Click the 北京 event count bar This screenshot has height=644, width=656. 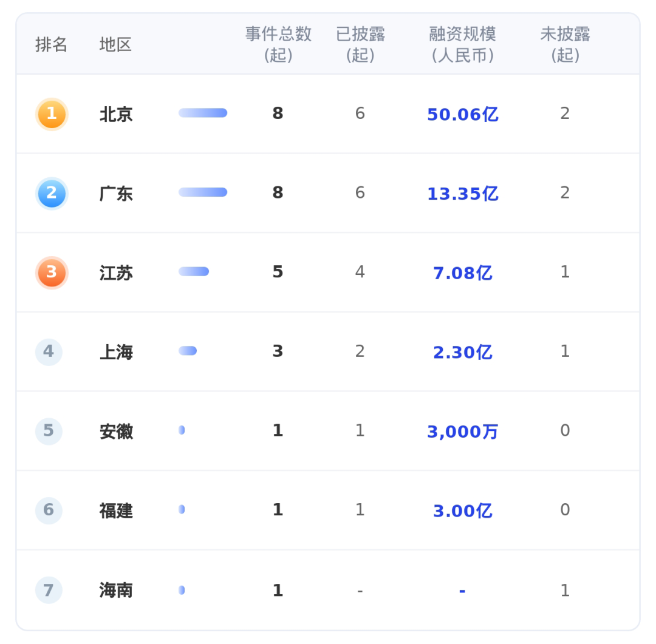203,113
